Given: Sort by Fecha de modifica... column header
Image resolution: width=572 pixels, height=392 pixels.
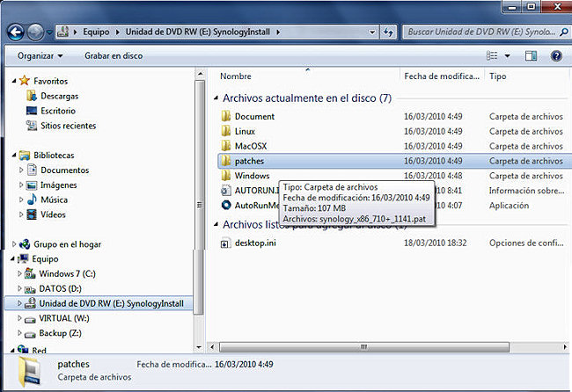Looking at the screenshot, I should (x=442, y=76).
